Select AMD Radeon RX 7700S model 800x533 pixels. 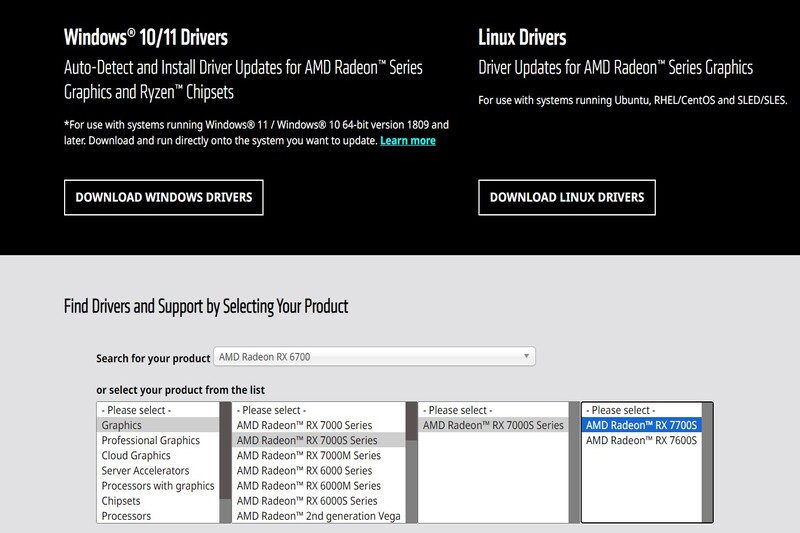tap(641, 425)
